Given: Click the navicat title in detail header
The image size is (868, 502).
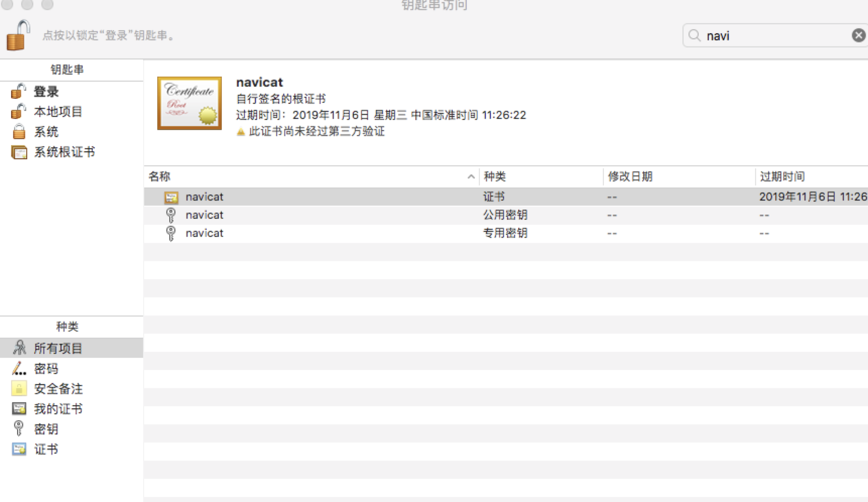Looking at the screenshot, I should [x=260, y=82].
